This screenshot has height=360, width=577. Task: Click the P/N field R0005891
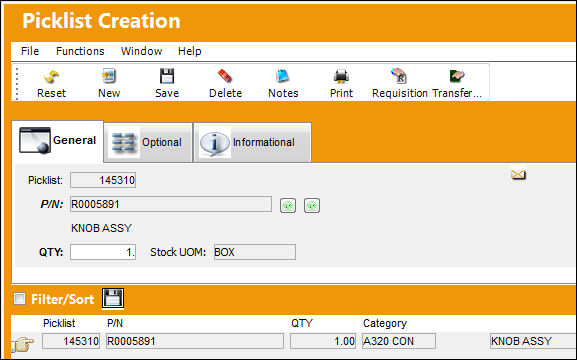(171, 204)
